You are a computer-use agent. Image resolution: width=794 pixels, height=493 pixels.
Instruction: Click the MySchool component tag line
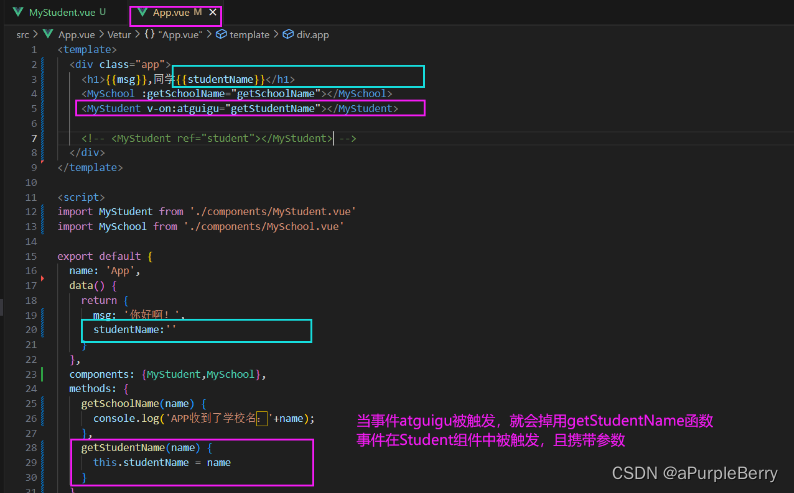(237, 94)
